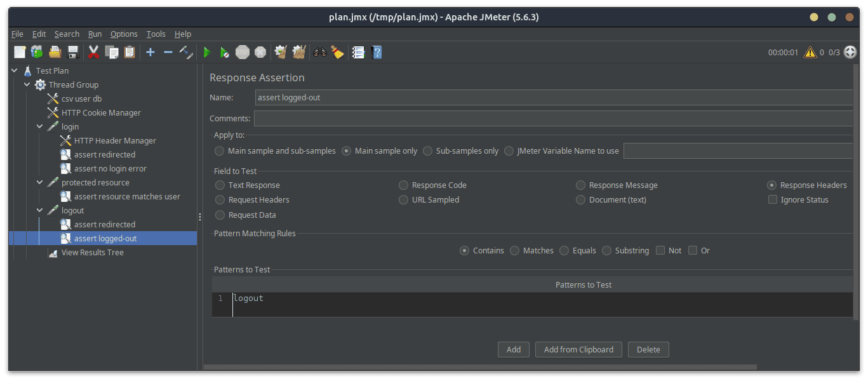The image size is (868, 381).
Task: Open the Function Helper list icon
Action: point(358,52)
